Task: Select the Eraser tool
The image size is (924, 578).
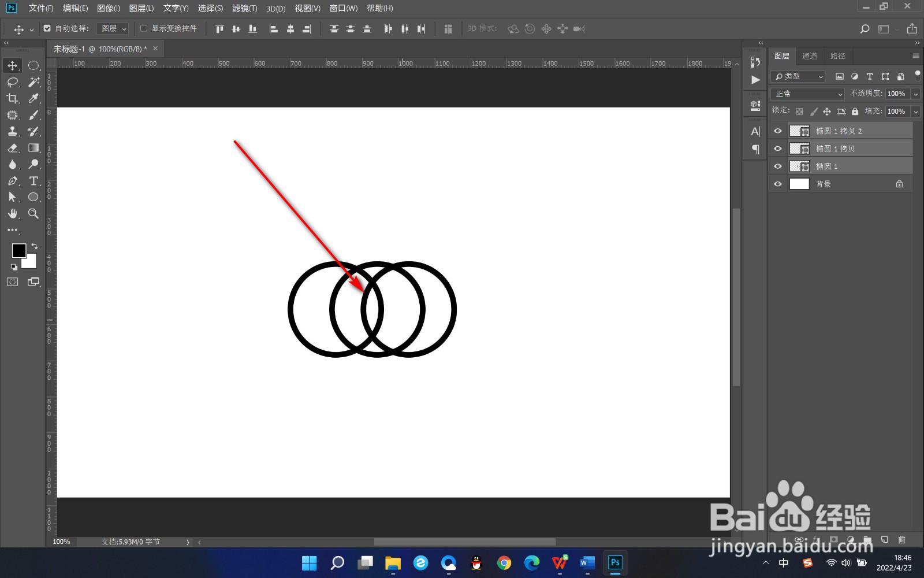Action: 13,148
